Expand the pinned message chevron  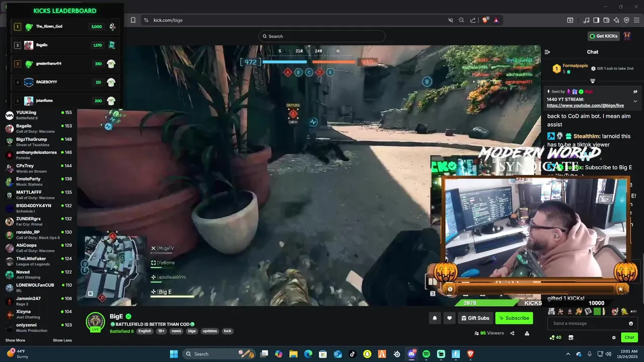tap(635, 101)
